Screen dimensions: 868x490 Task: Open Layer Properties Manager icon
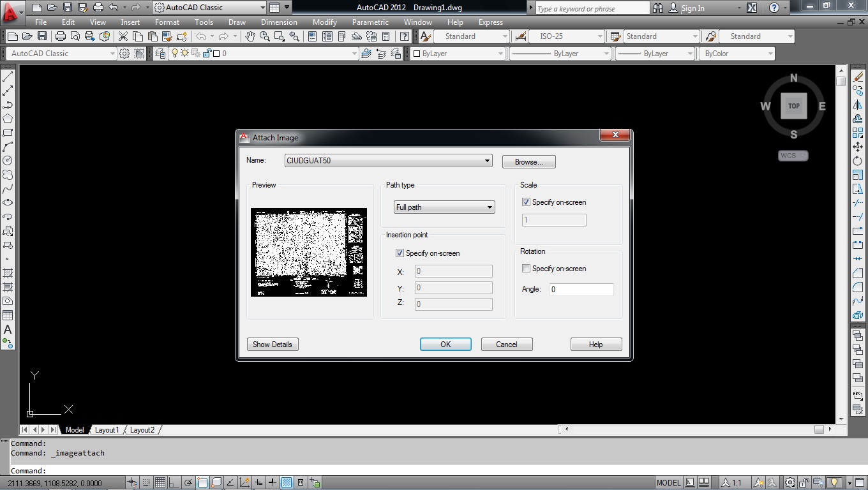tap(160, 54)
